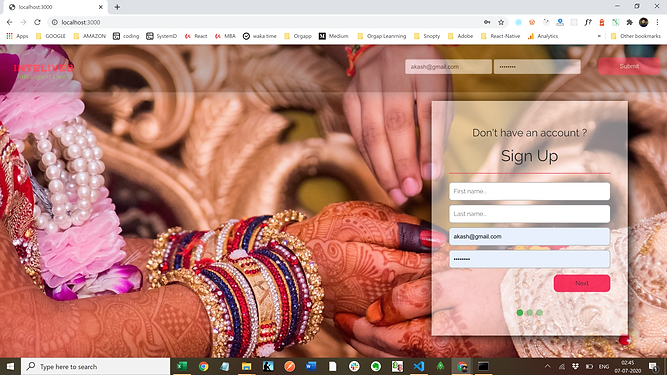The width and height of the screenshot is (667, 375).
Task: Open the Analytics bookmark
Action: (x=543, y=36)
